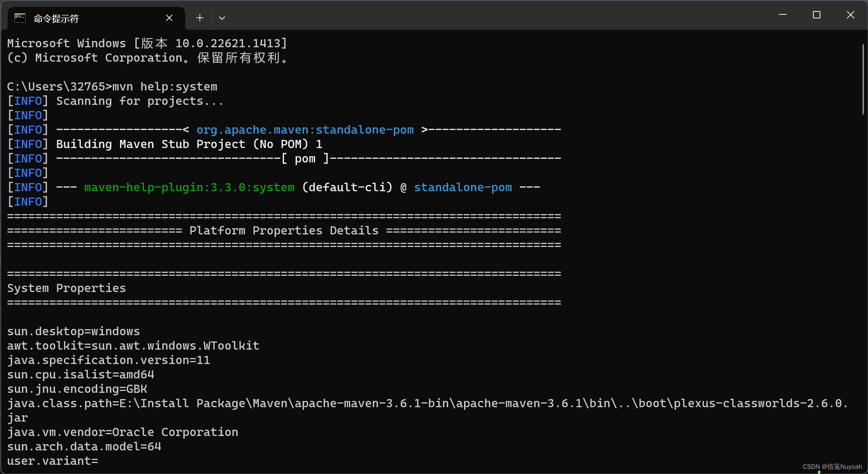Click the Platform Properties Details heading
The width and height of the screenshot is (868, 474).
click(x=284, y=231)
